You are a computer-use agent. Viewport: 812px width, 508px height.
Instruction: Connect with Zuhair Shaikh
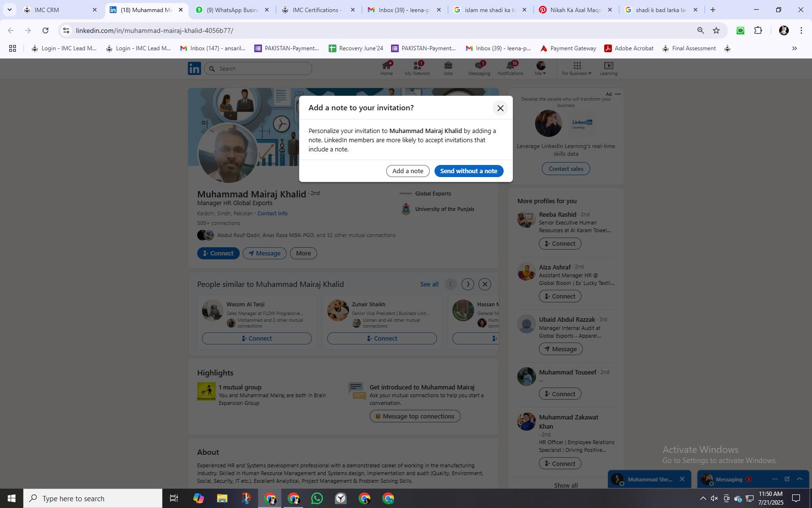coord(382,338)
